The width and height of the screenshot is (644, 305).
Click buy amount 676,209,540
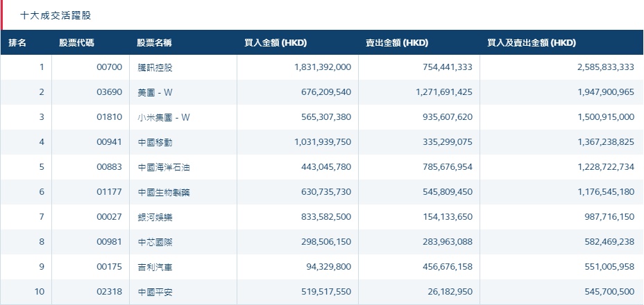tap(326, 92)
